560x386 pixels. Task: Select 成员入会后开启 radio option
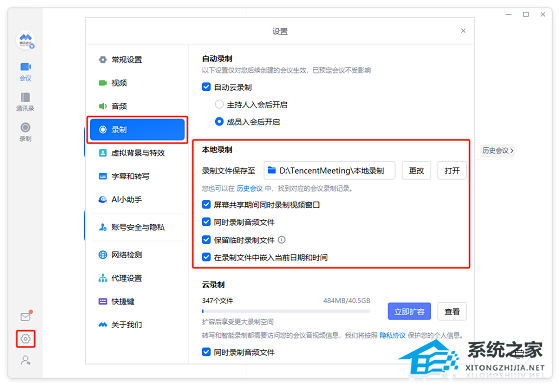219,121
